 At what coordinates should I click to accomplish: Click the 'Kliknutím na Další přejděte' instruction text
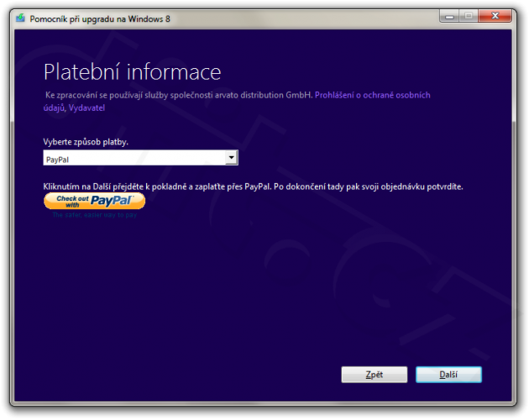pyautogui.click(x=253, y=186)
